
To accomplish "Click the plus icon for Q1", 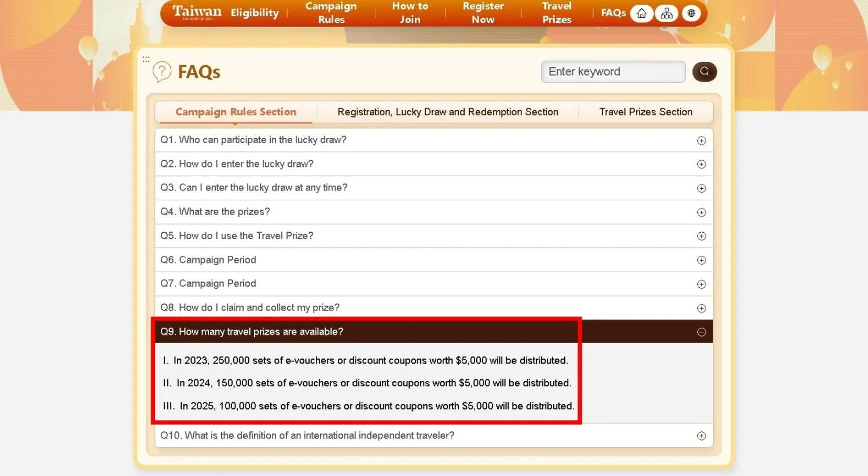I will click(x=701, y=140).
